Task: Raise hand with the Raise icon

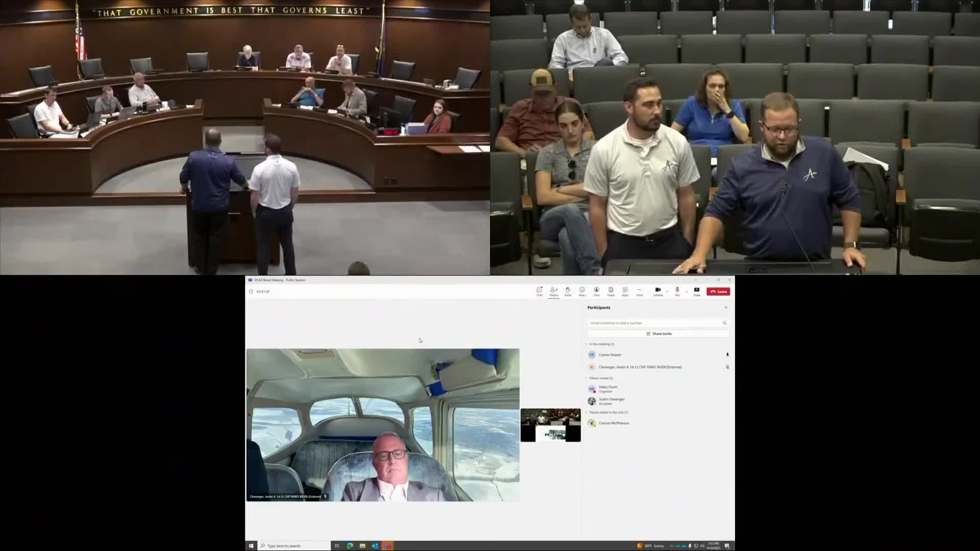Action: point(568,291)
